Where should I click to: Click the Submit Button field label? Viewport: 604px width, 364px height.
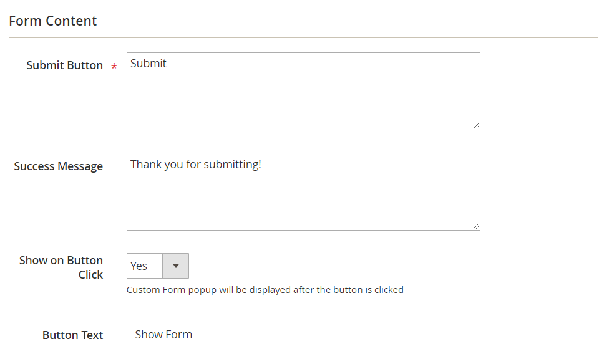tap(64, 65)
